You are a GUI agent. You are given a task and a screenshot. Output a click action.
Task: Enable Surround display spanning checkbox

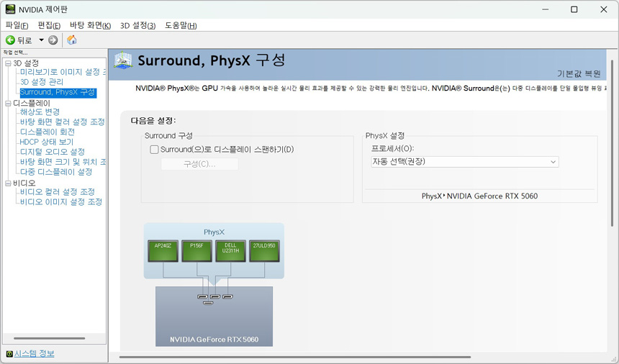point(154,150)
